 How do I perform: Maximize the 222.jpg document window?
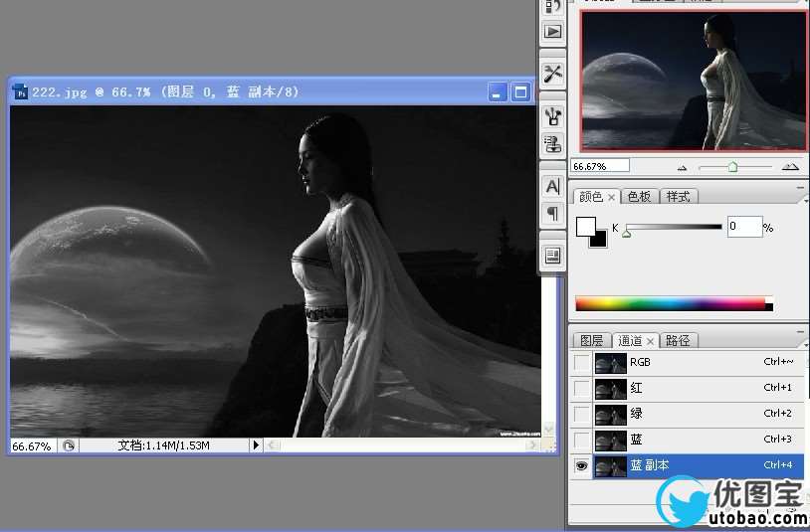520,92
